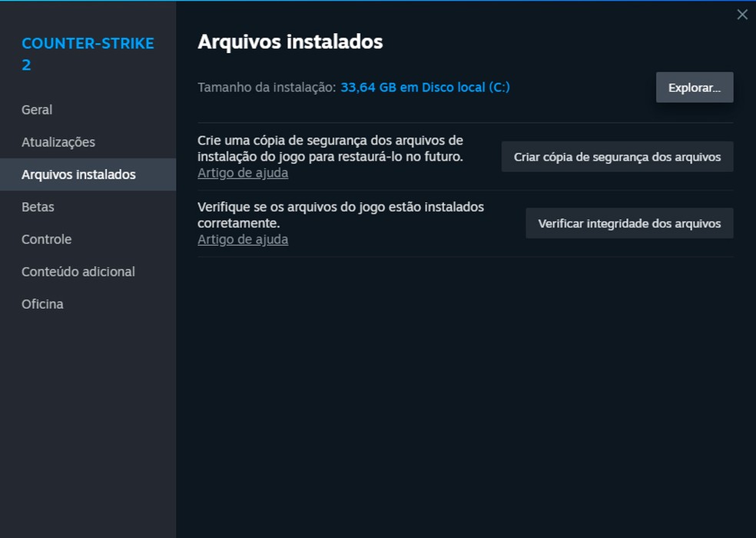Screen dimensions: 756x538
Task: Select Arquivos instalados in the sidebar
Action: pos(78,174)
